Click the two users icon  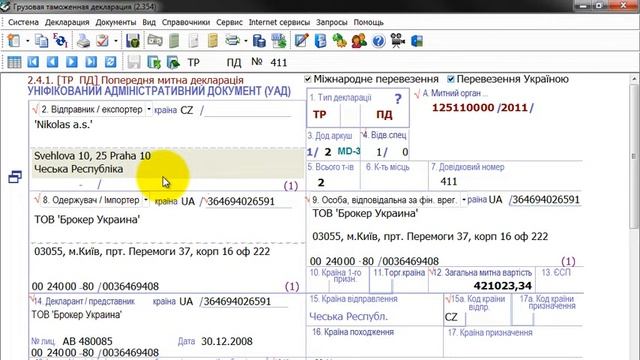(359, 41)
